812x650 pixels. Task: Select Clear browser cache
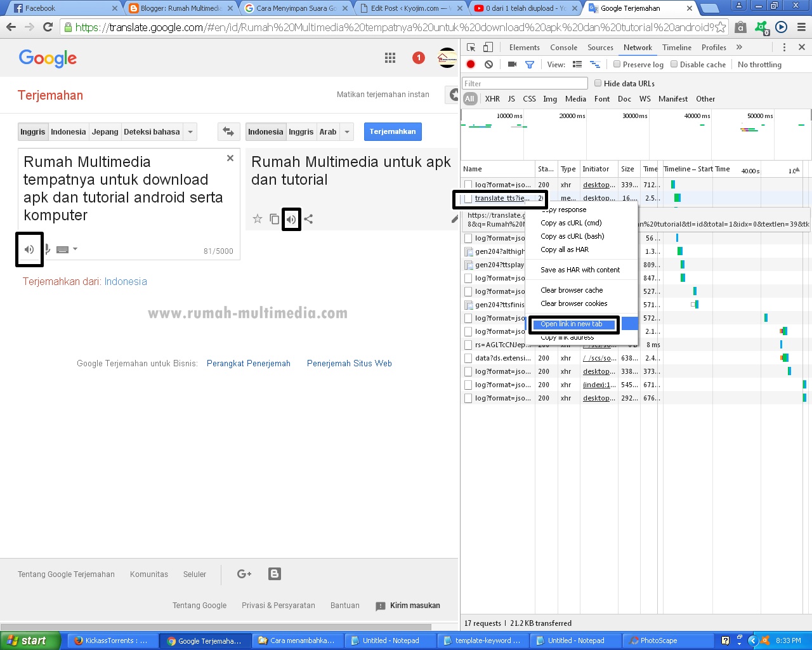572,290
